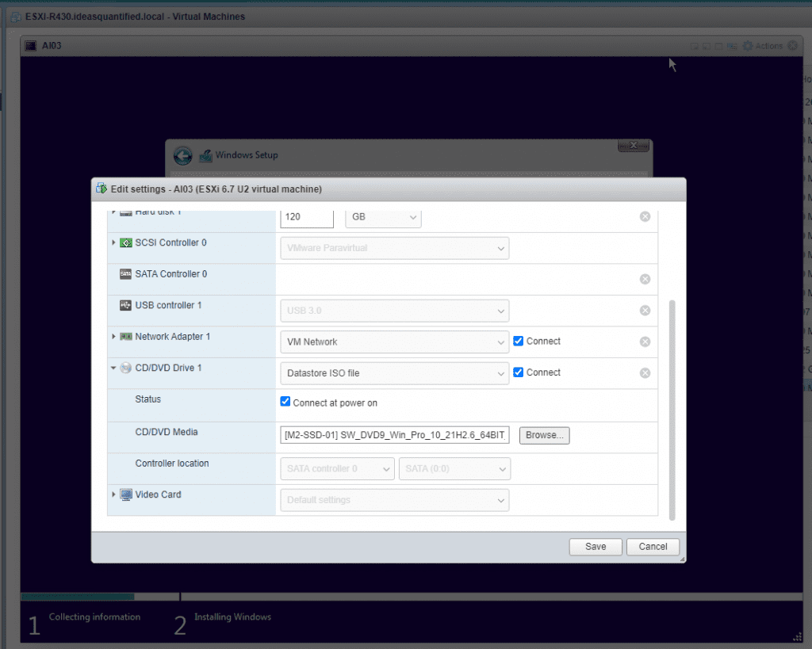Open the Actions gear in AI03 console

(x=748, y=45)
